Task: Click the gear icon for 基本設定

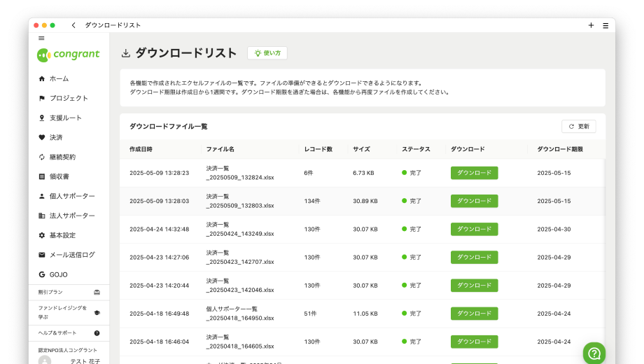Action: [x=41, y=235]
